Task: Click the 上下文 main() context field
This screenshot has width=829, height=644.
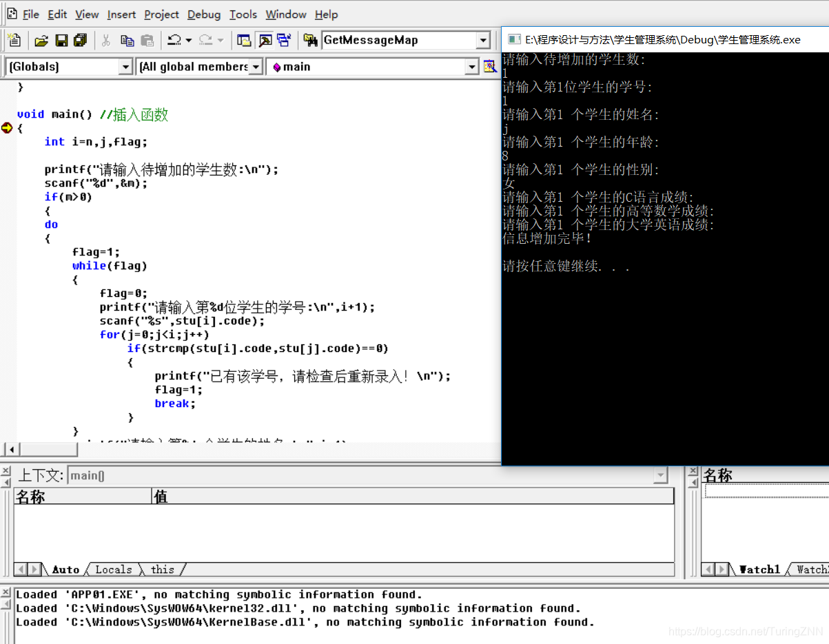Action: (367, 475)
